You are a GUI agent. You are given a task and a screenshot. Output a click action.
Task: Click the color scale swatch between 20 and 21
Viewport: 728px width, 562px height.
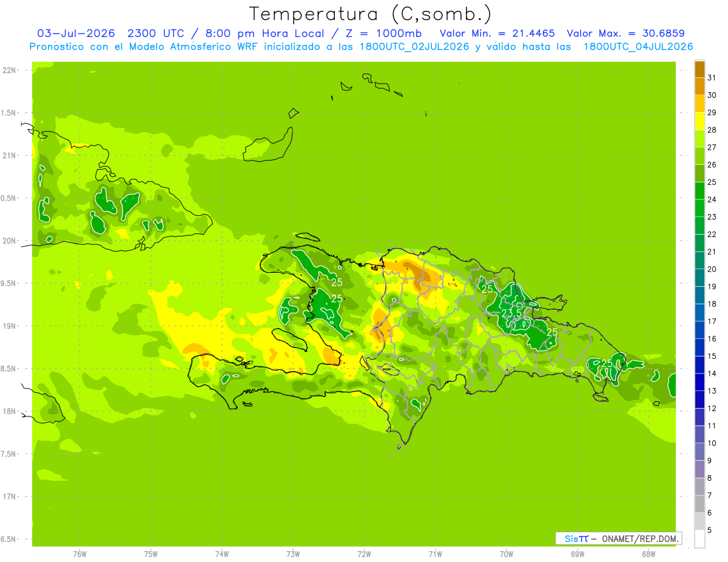699,260
